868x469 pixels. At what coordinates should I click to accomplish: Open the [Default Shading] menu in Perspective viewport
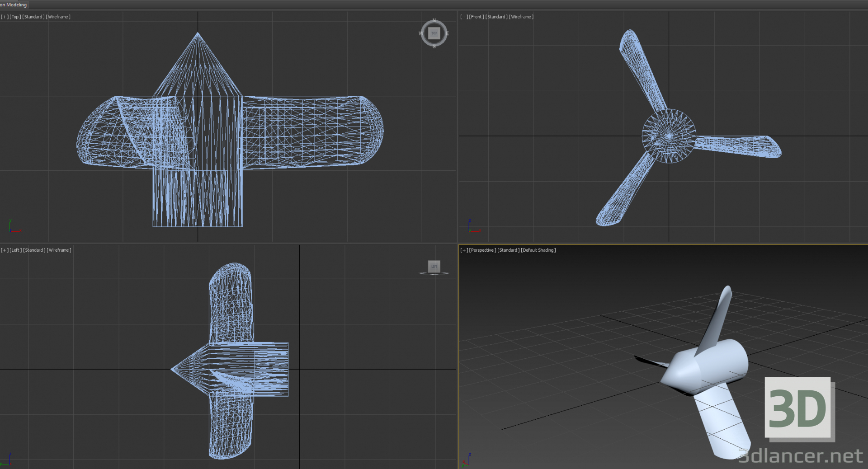[x=538, y=250]
